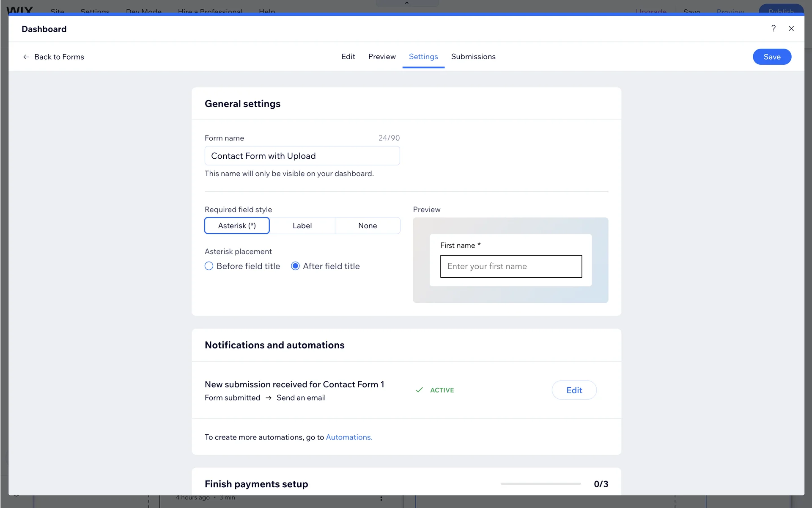Image resolution: width=812 pixels, height=508 pixels.
Task: Click the payments setup progress bar
Action: click(540, 483)
